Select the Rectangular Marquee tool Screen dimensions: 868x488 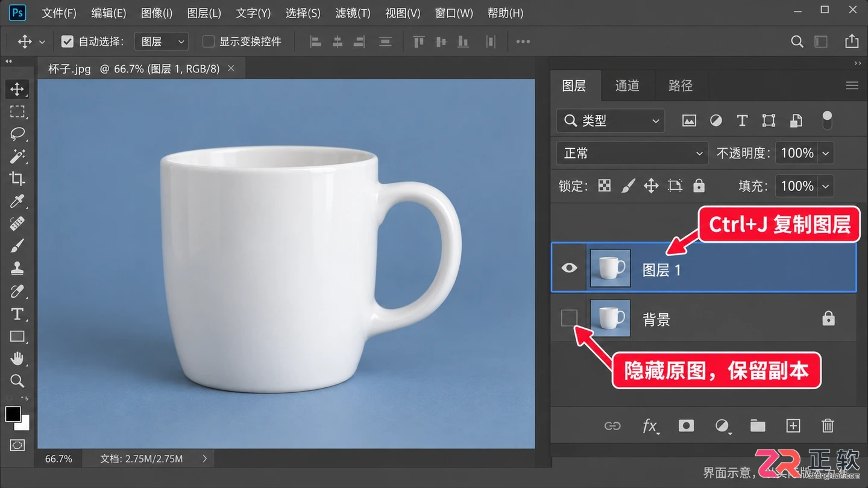tap(17, 111)
